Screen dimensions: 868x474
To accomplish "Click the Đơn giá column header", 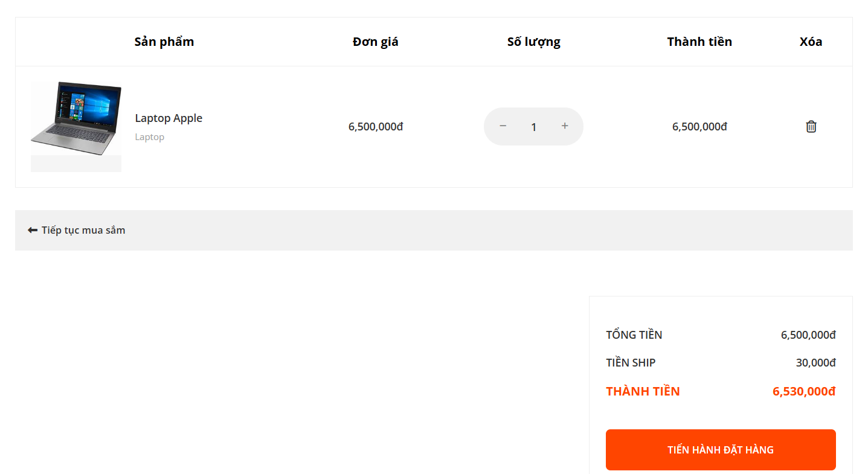I will point(375,42).
